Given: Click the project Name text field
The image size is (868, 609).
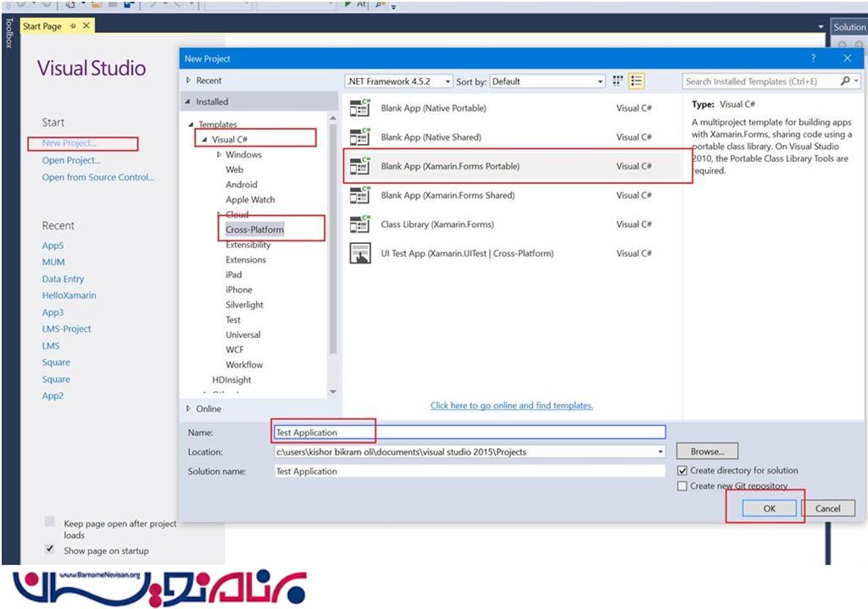Looking at the screenshot, I should point(470,433).
